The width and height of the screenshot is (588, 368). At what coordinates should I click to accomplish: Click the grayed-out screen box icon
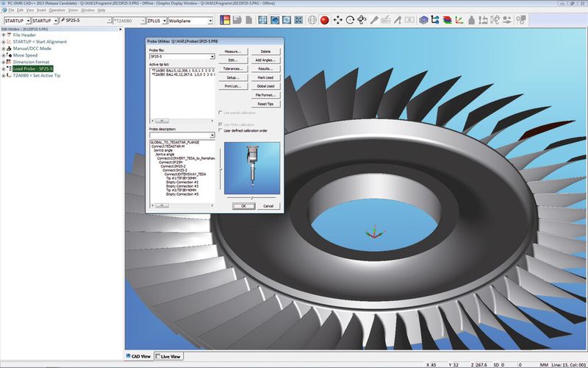409,21
